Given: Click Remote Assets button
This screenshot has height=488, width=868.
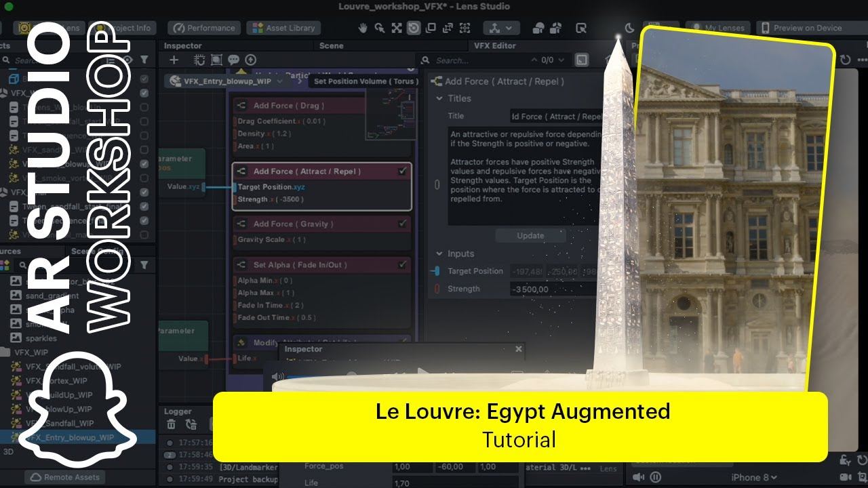Looking at the screenshot, I should tap(66, 477).
